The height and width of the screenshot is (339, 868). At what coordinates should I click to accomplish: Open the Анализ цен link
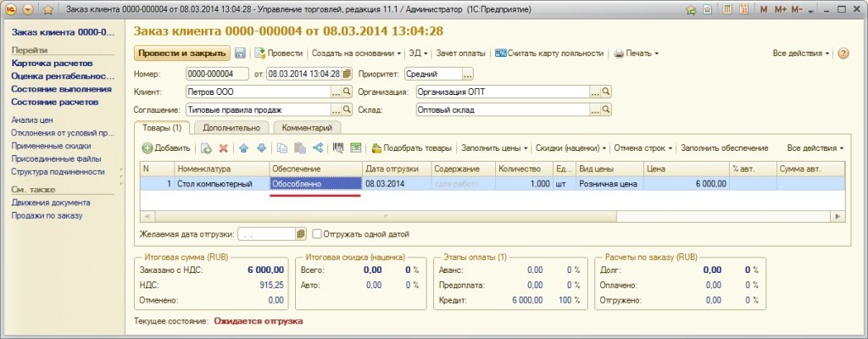pos(32,119)
